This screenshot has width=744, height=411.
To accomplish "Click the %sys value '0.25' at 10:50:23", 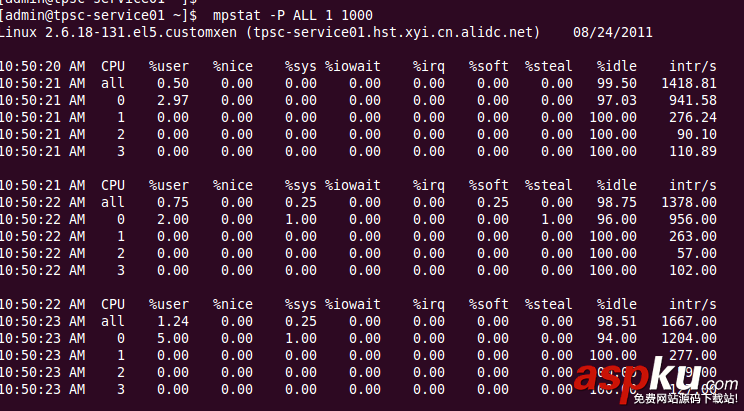I will [x=301, y=322].
